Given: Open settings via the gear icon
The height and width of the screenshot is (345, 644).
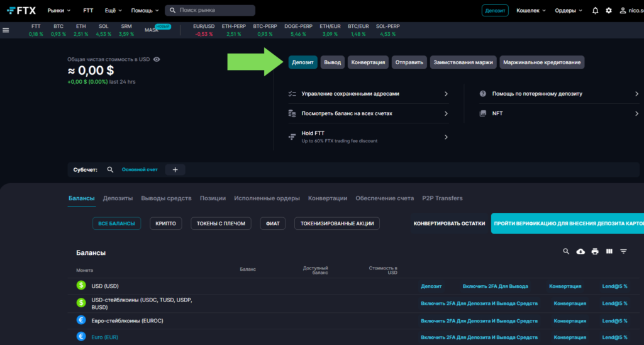Looking at the screenshot, I should pos(608,11).
